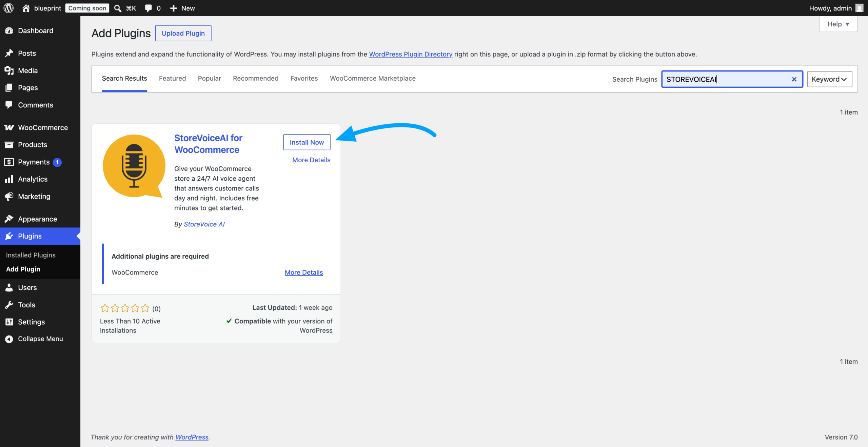Click the Comments sidebar icon
This screenshot has width=868, height=447.
9,105
